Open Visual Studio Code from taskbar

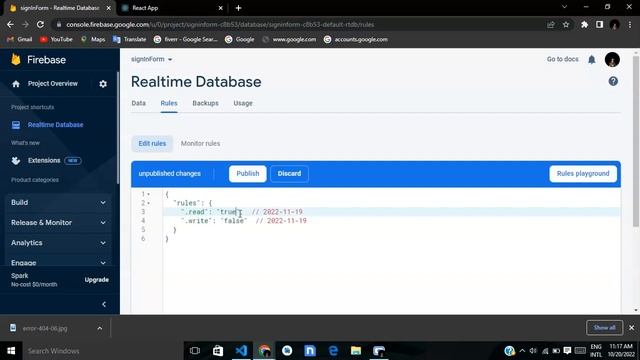point(241,351)
